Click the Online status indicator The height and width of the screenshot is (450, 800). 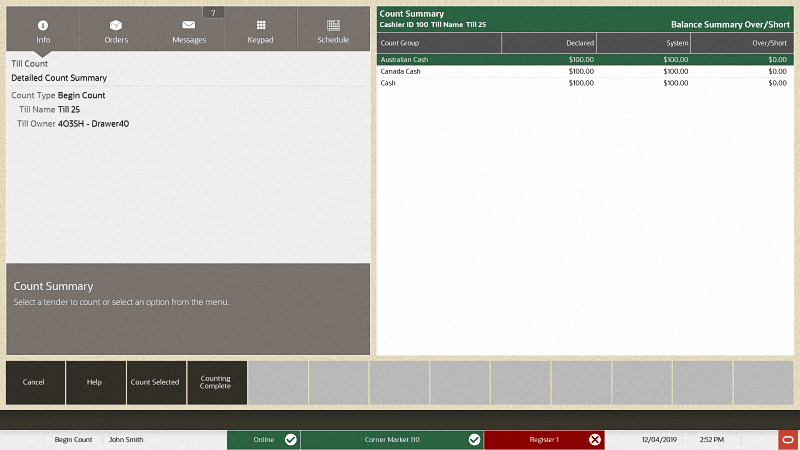tap(263, 439)
